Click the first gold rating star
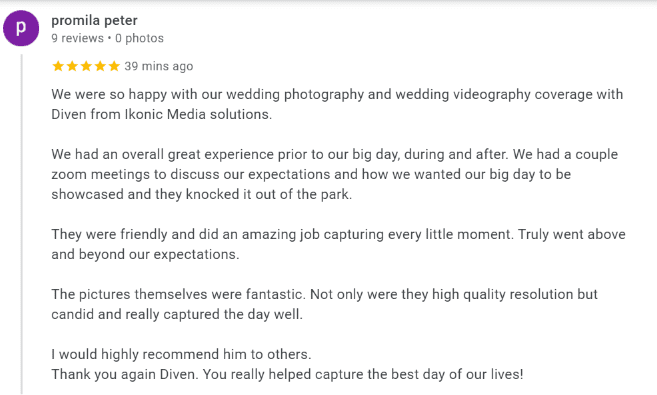 coord(58,66)
